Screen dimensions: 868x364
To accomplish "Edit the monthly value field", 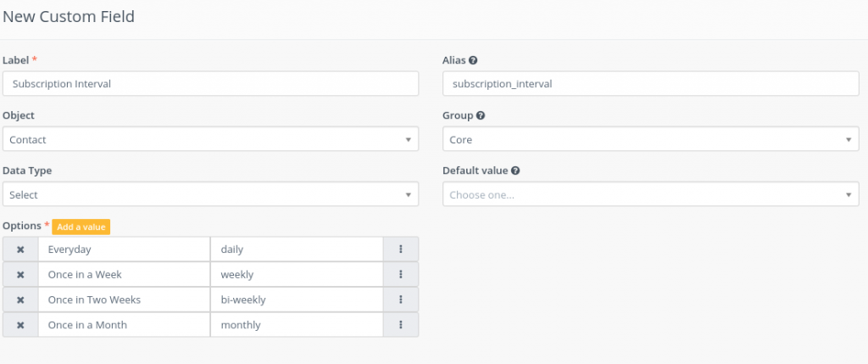I will (x=297, y=325).
